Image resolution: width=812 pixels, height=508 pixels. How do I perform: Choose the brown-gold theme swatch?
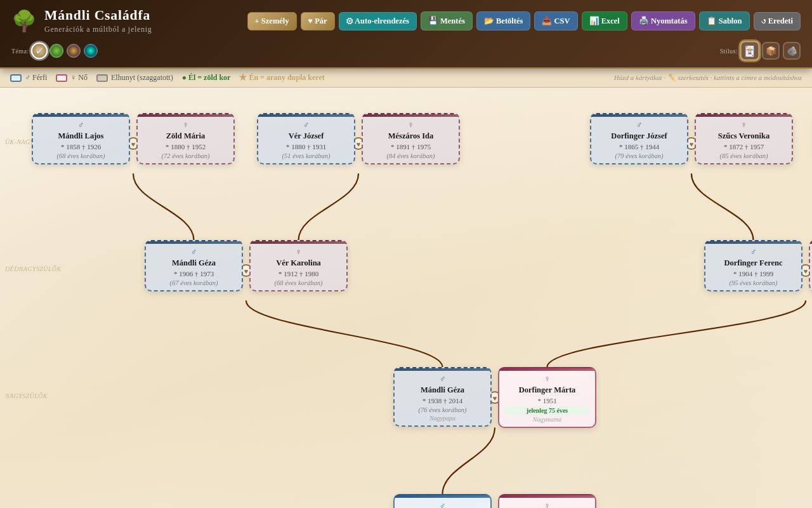click(x=74, y=51)
